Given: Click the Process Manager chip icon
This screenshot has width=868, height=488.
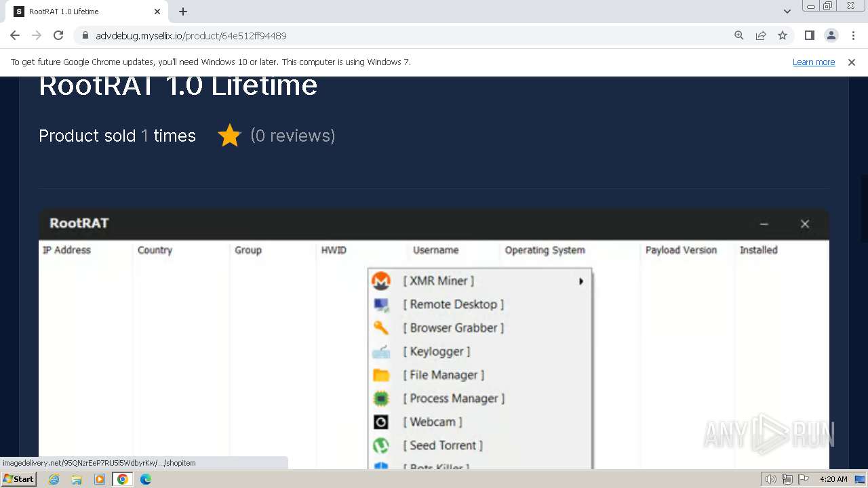Looking at the screenshot, I should pos(381,399).
